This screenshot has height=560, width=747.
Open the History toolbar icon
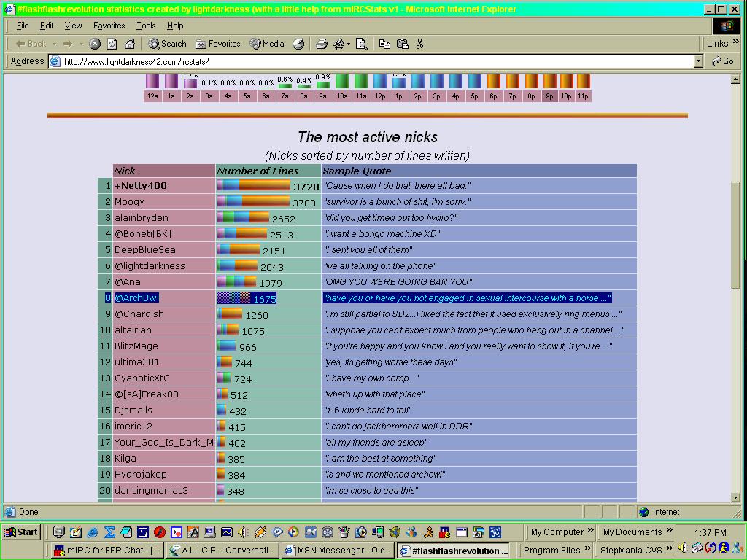coord(298,44)
